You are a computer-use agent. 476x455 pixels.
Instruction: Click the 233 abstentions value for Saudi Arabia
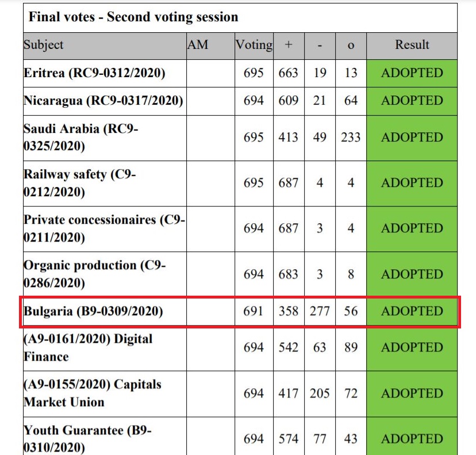351,137
